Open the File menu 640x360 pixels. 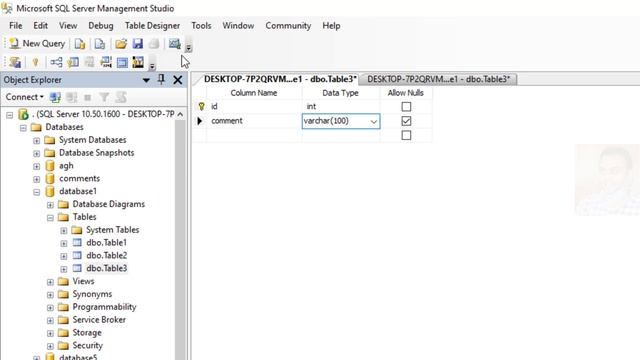tap(16, 26)
